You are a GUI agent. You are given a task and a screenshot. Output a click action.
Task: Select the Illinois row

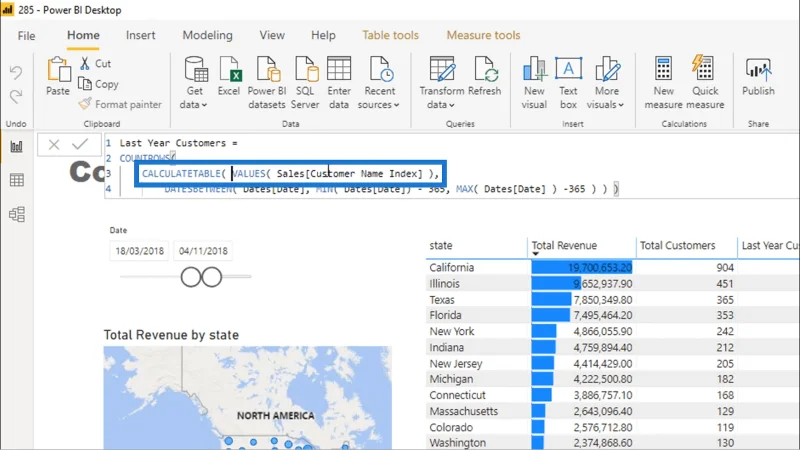pos(612,284)
